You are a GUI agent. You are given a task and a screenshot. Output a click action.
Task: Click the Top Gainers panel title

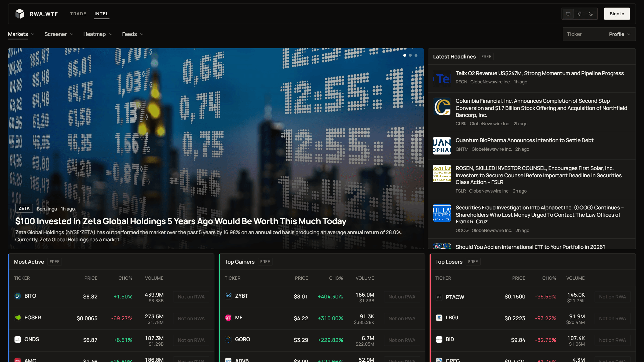tap(239, 262)
